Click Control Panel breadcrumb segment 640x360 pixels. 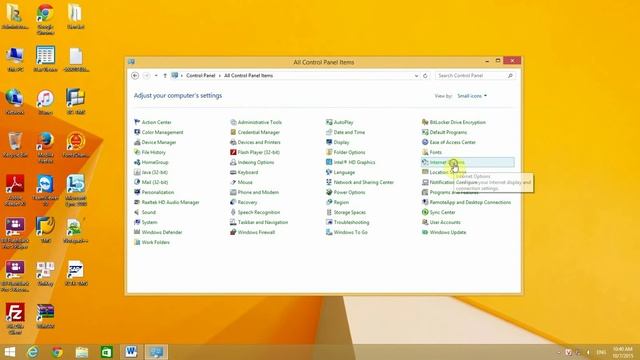pyautogui.click(x=200, y=76)
